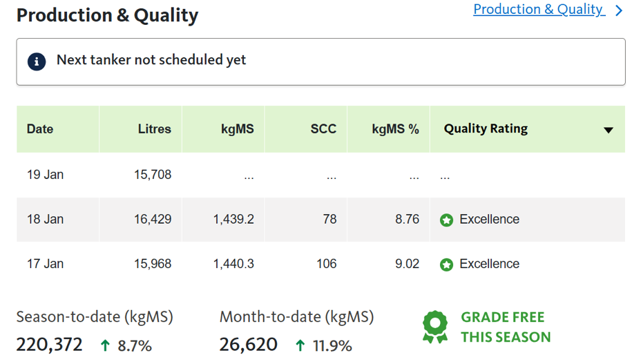Click the Season-to-date value 220,372
The width and height of the screenshot is (641, 364).
[50, 344]
